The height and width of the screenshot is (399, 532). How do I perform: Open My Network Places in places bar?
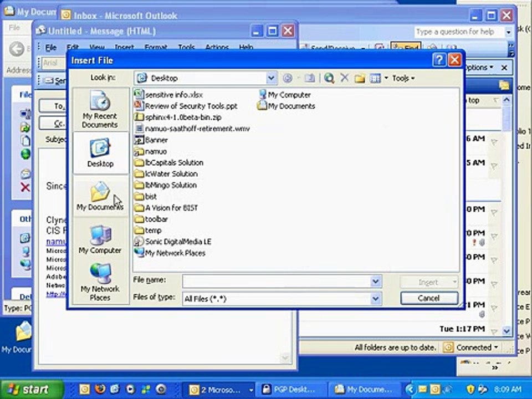(x=100, y=282)
